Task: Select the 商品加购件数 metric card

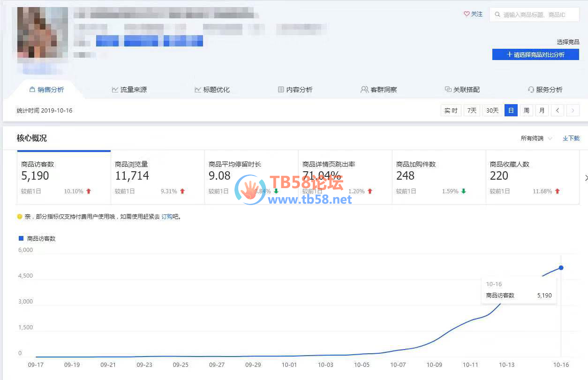Action: pos(438,177)
